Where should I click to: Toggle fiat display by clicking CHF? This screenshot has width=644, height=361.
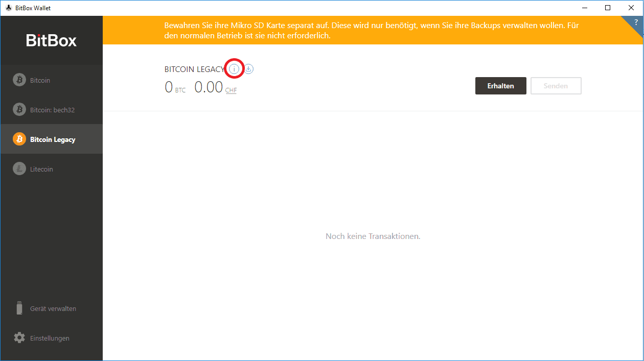pyautogui.click(x=231, y=90)
